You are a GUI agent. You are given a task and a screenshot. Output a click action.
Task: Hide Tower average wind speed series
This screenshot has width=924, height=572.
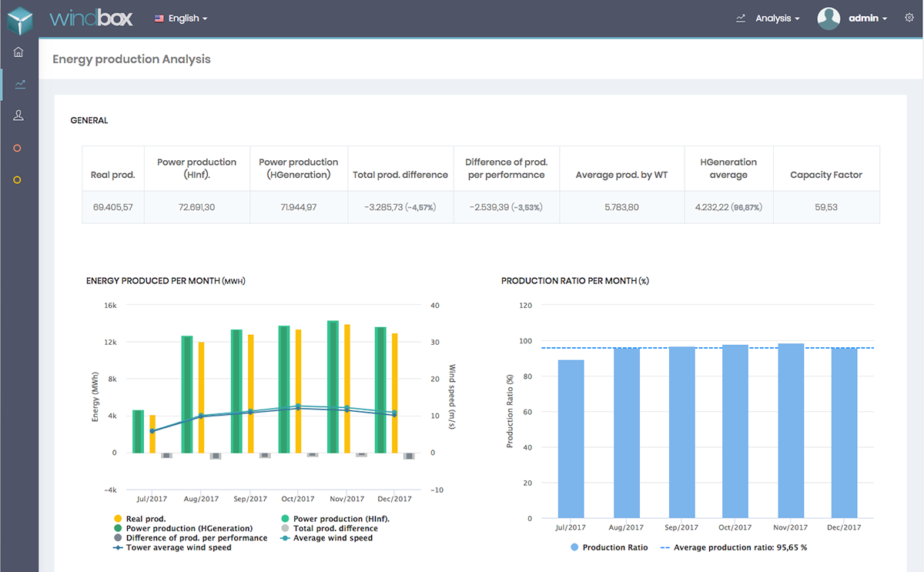(x=177, y=547)
